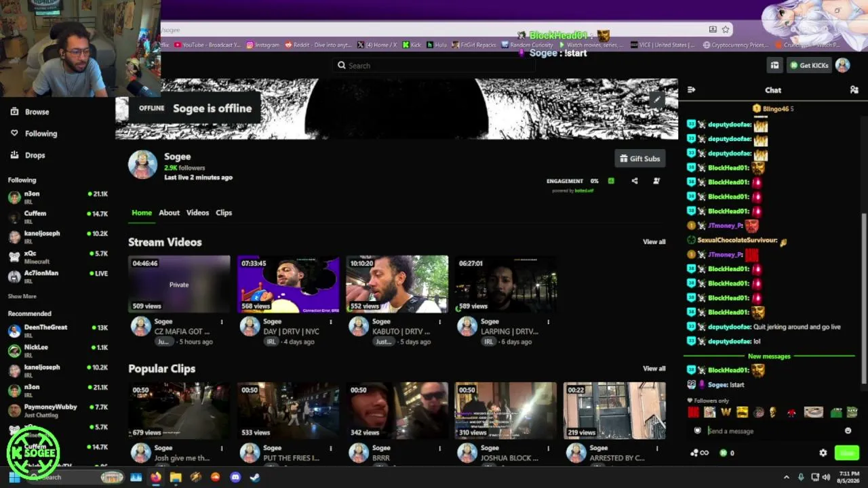Open DeenTheGreat's recommended channel
Viewport: 868px width, 488px height.
58,331
